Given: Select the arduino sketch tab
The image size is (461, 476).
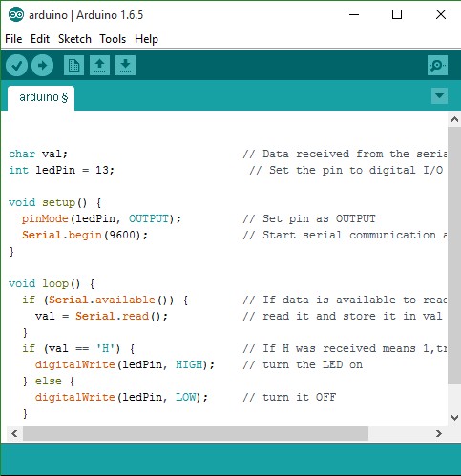Looking at the screenshot, I should click(41, 97).
